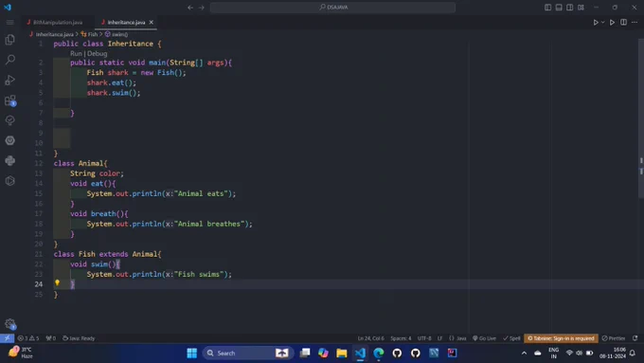Change indentation via Spaces: 4

tap(401, 338)
